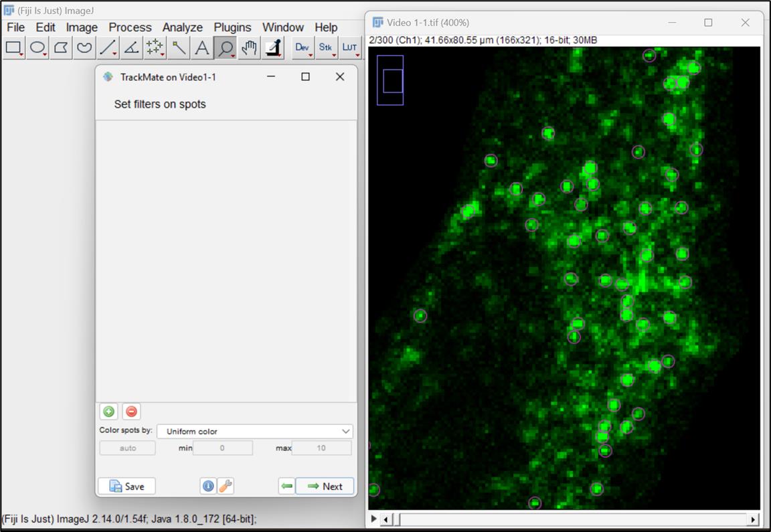Image resolution: width=771 pixels, height=532 pixels.
Task: Save the TrackMate session
Action: (x=127, y=486)
